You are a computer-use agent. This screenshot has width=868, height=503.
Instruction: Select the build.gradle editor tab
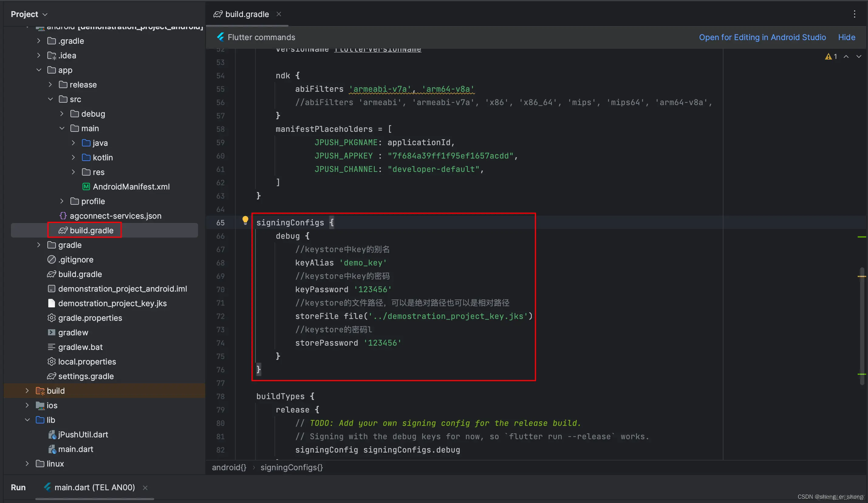point(247,14)
